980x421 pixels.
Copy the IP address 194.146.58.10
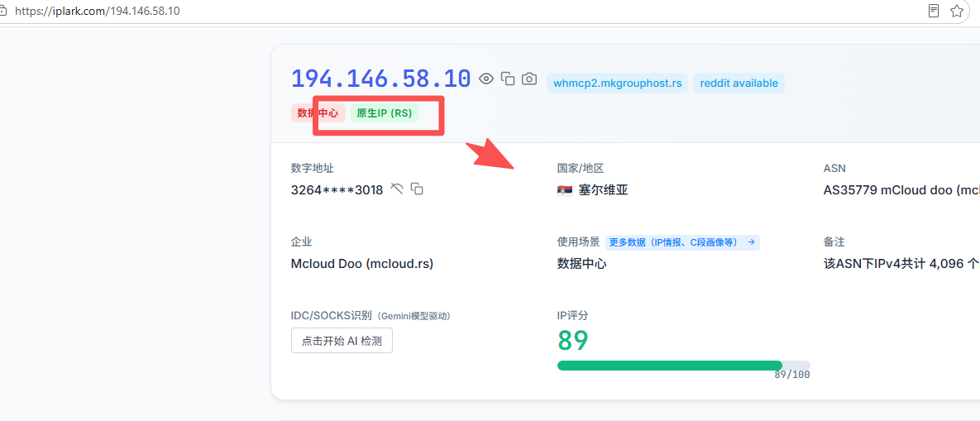pos(508,79)
